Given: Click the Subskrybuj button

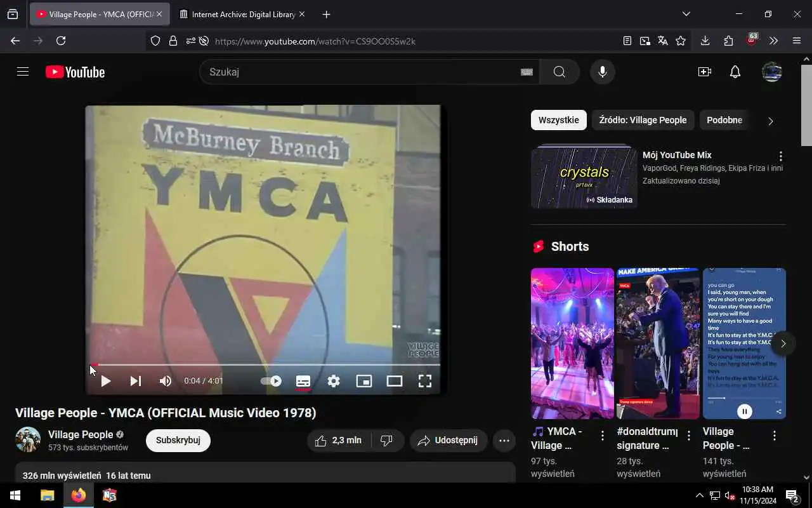Looking at the screenshot, I should coord(178,440).
